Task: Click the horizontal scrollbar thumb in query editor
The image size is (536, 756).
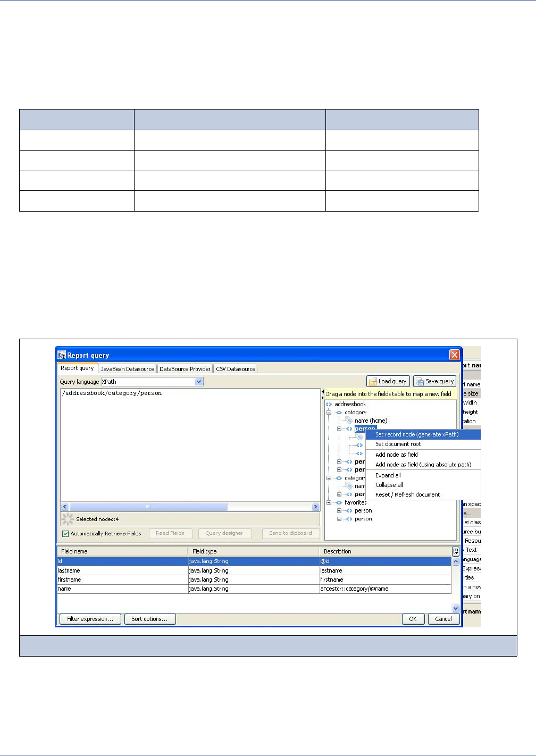Action: coord(148,507)
